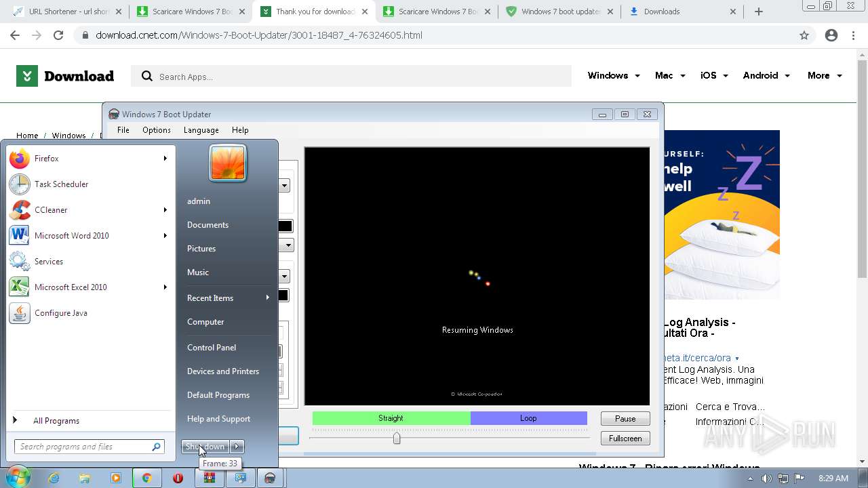The width and height of the screenshot is (868, 488).
Task: Open shut down options arrow
Action: click(237, 447)
